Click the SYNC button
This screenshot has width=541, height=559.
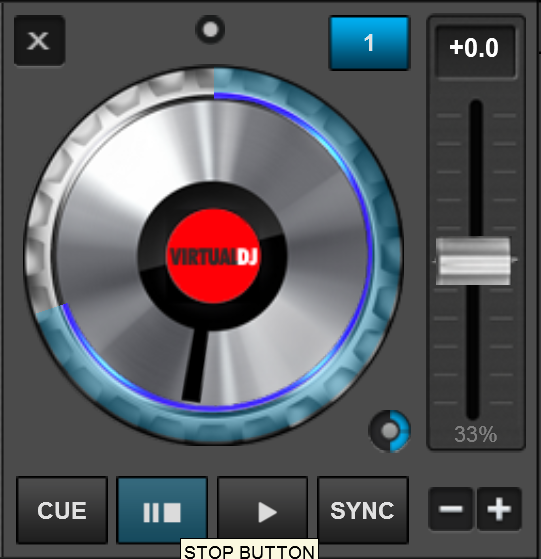point(363,510)
